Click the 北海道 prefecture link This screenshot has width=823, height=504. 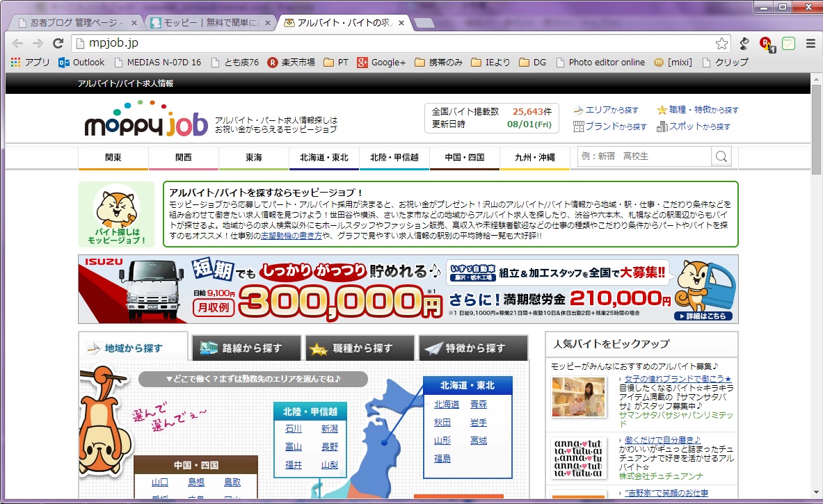click(447, 405)
